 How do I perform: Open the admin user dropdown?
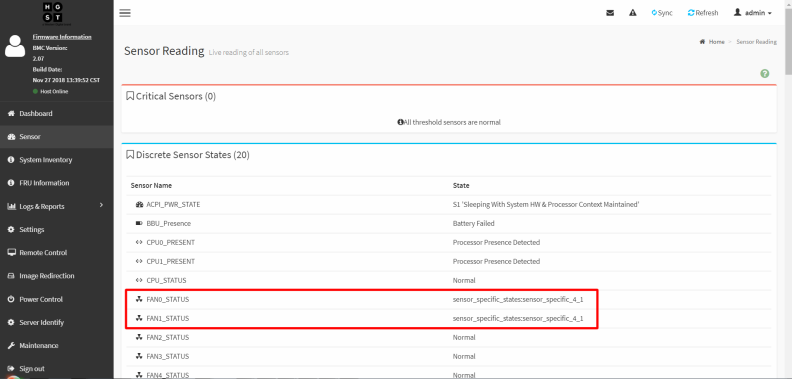tap(753, 13)
